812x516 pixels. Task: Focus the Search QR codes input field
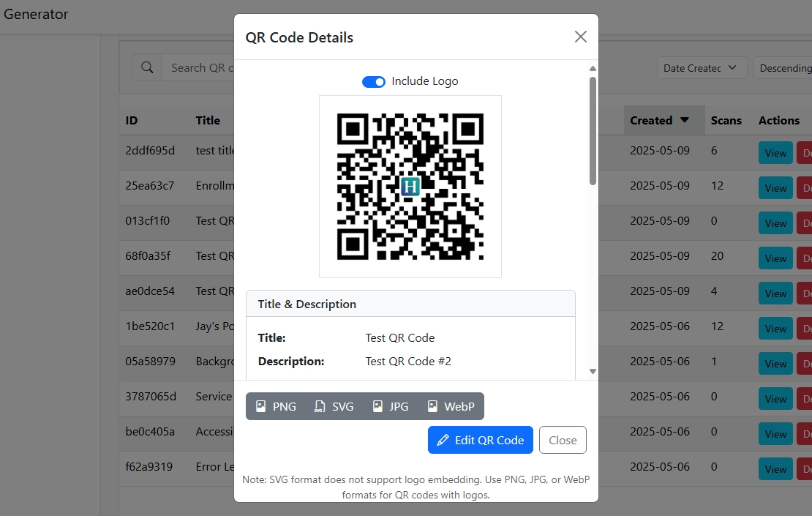[x=198, y=68]
